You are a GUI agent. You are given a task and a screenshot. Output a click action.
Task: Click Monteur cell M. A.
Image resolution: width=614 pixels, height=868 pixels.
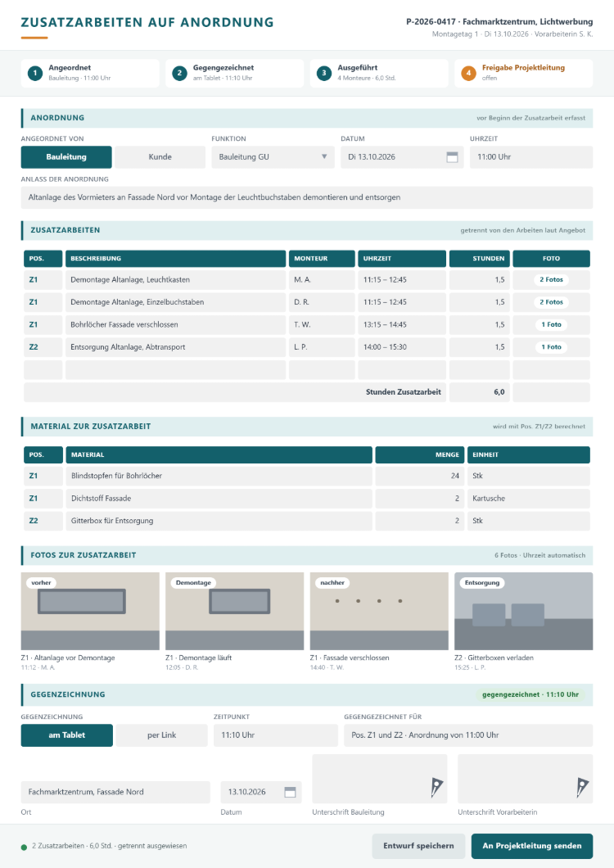322,279
